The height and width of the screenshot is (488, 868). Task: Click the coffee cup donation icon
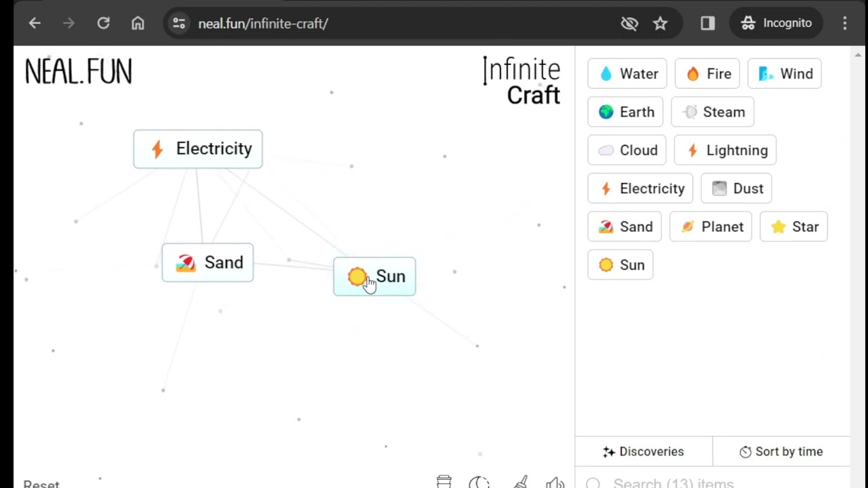point(444,481)
